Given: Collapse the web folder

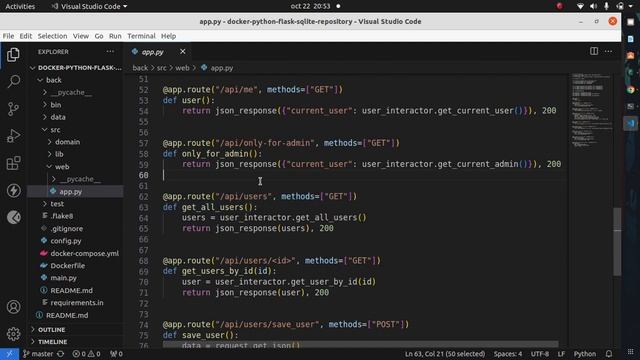Looking at the screenshot, I should click(x=76, y=167).
